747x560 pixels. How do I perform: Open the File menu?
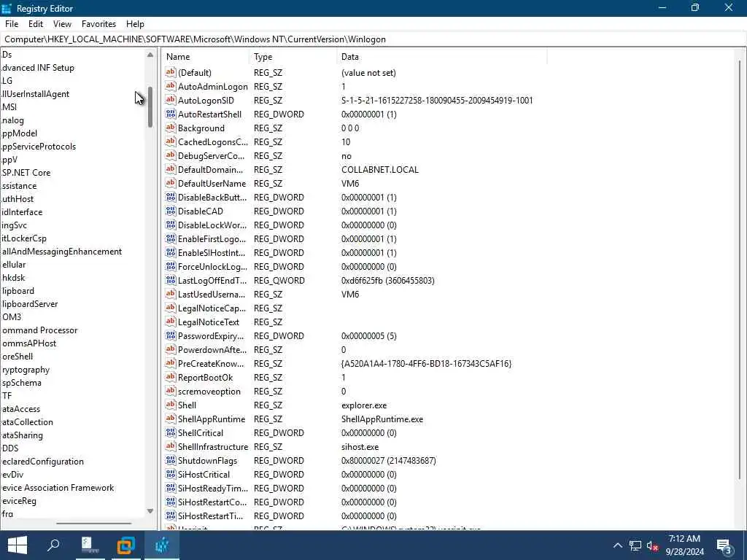pyautogui.click(x=12, y=24)
